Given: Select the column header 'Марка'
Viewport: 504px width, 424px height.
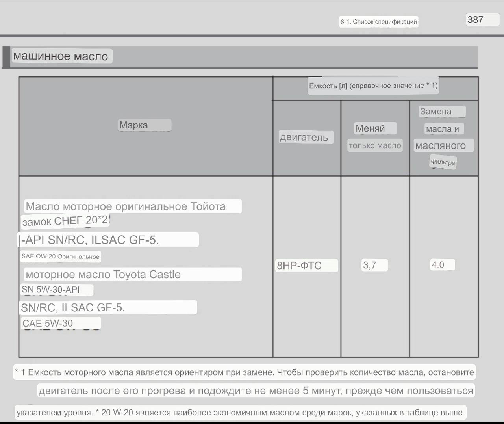Looking at the screenshot, I should (x=133, y=125).
